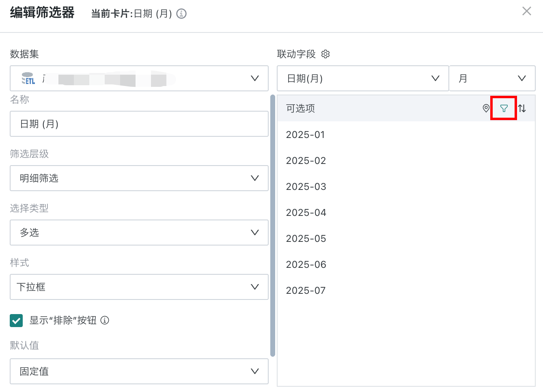Click the 名称 input field

pos(139,124)
